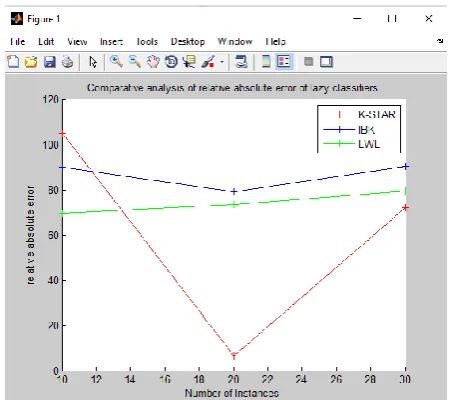Click the 'Number of Instances' axis label
Screen dimensions: 449x400
click(x=232, y=393)
